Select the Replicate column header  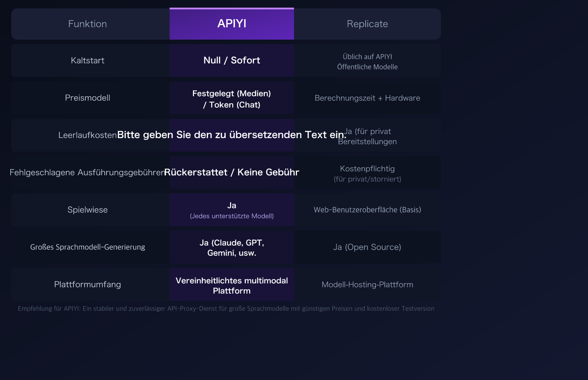(x=367, y=24)
